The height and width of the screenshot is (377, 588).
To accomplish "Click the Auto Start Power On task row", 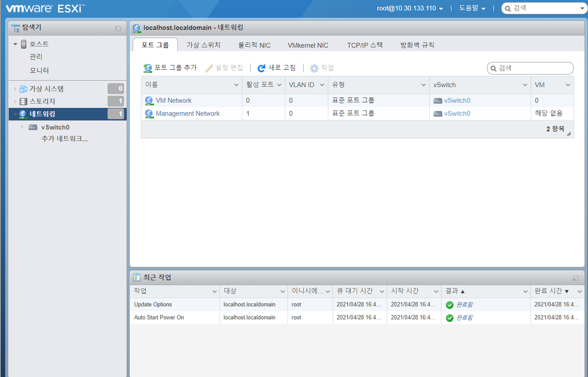I will click(357, 318).
